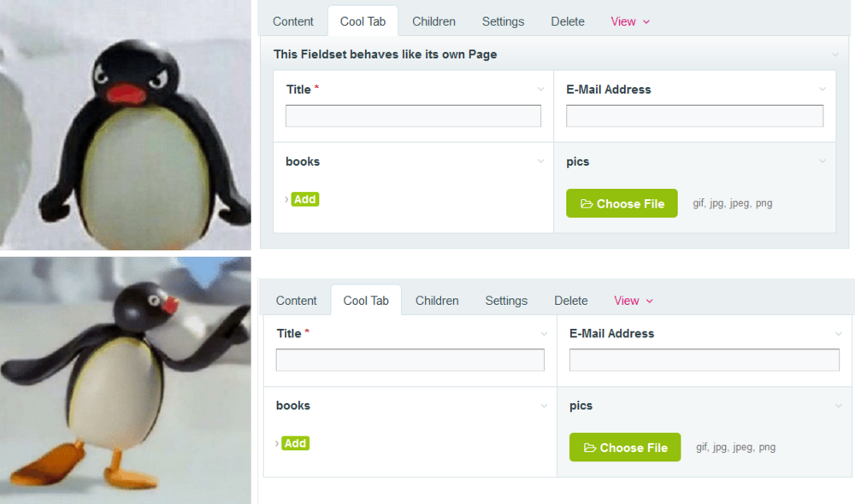Focus the Title text box in the upper form

(413, 116)
